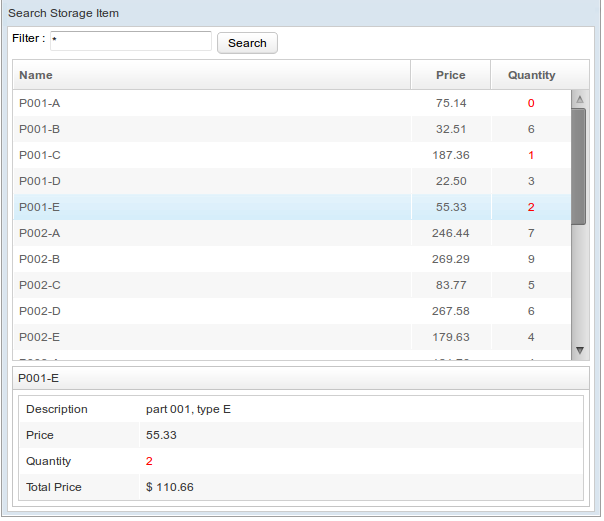Screen dimensions: 604x521
Task: Click the P001-E detail panel header
Action: [x=300, y=378]
